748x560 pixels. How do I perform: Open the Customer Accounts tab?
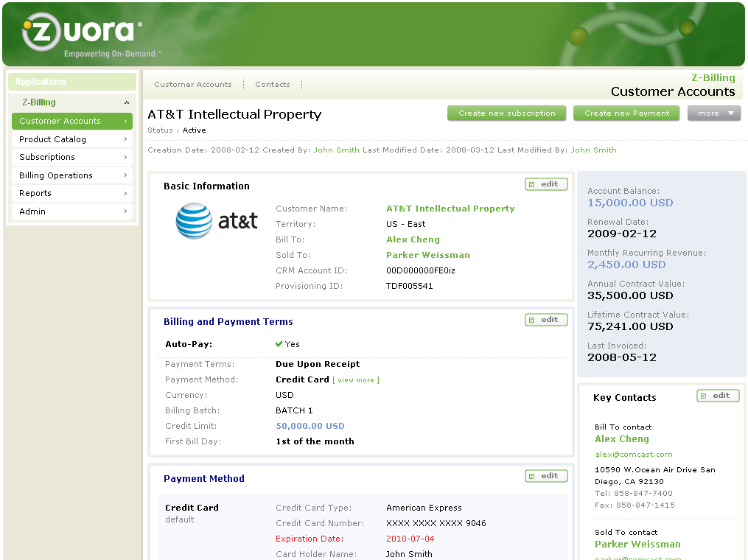pos(193,85)
